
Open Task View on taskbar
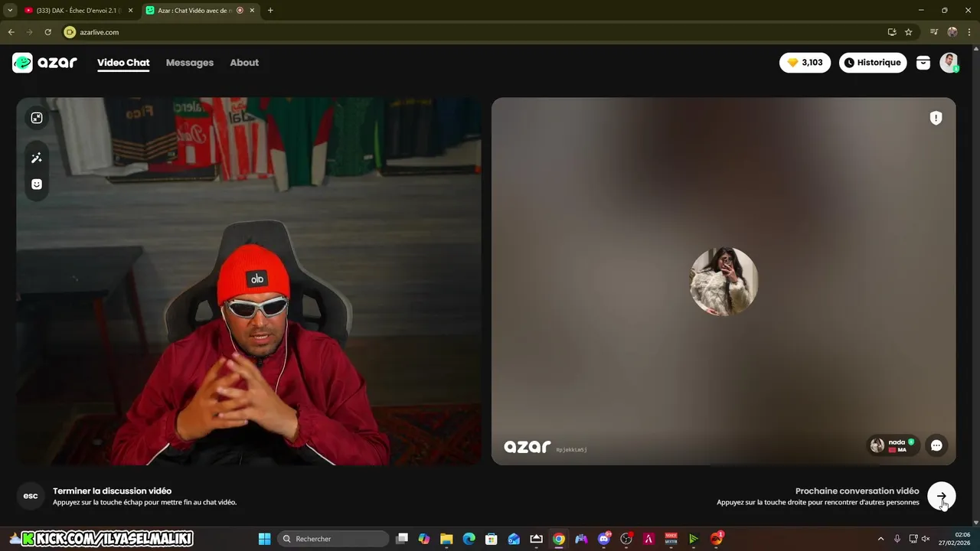[x=402, y=539]
